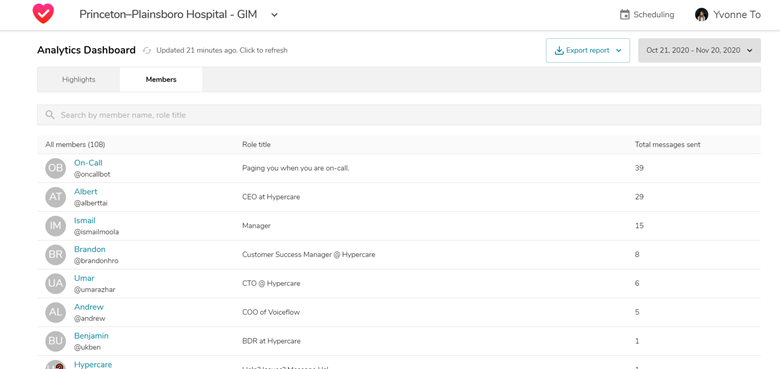Click the @andrew username
Screen dimensions: 780x369
(90, 319)
